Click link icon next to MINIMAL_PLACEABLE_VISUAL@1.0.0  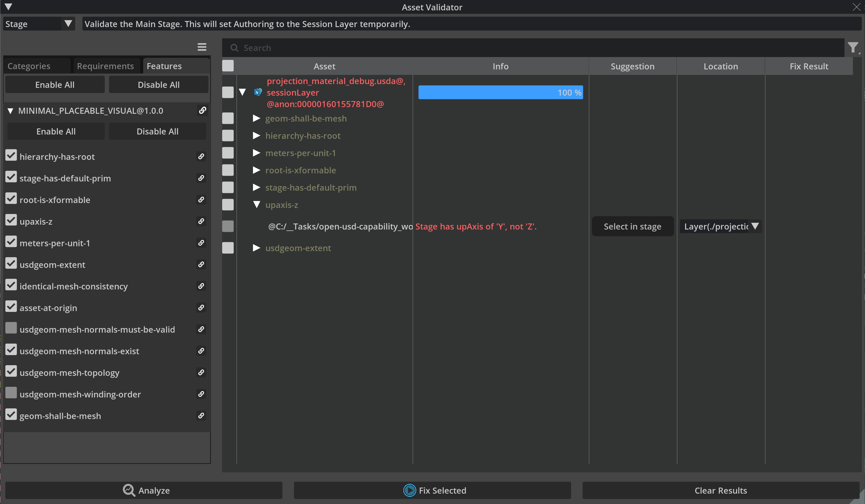click(x=203, y=110)
